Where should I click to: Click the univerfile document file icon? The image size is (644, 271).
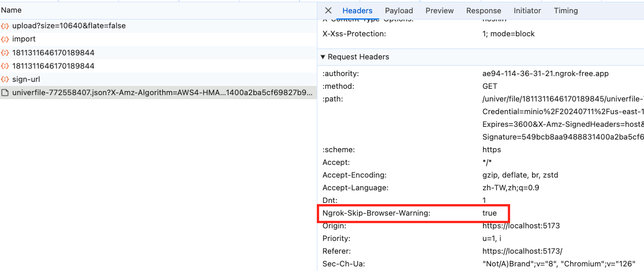tap(5, 93)
